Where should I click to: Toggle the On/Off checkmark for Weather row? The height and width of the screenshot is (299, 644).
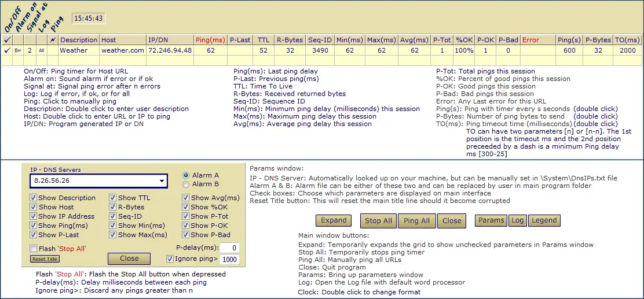click(6, 50)
